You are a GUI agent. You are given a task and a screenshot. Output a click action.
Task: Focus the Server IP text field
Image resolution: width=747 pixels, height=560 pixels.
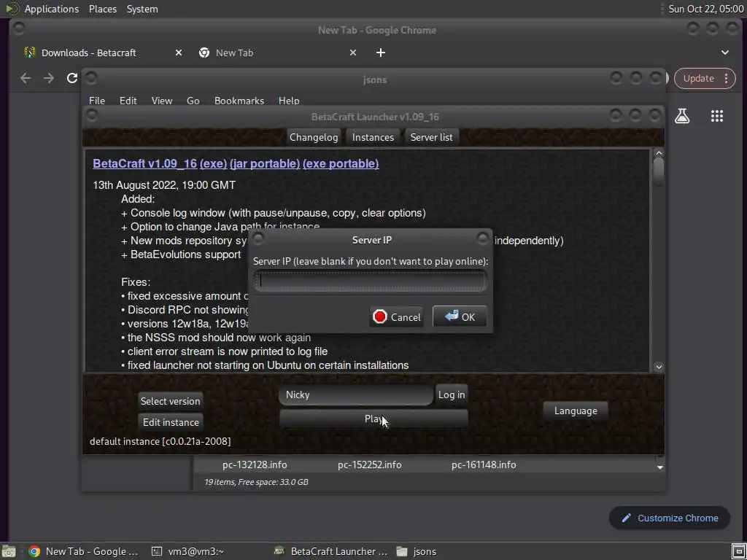click(370, 281)
